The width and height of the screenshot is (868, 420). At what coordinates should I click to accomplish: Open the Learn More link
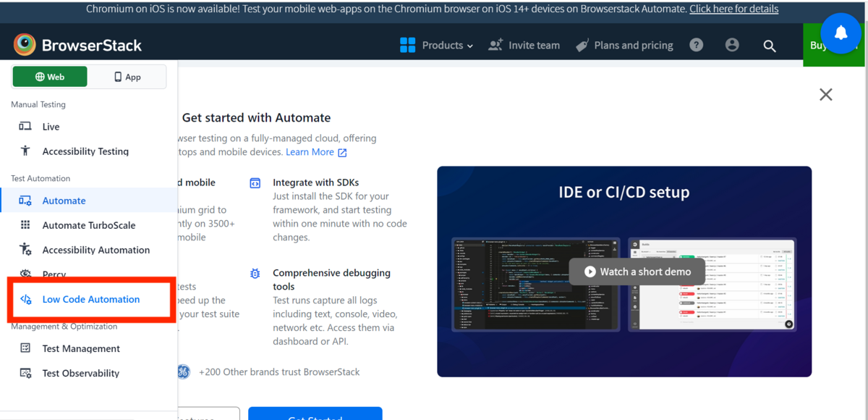(316, 152)
